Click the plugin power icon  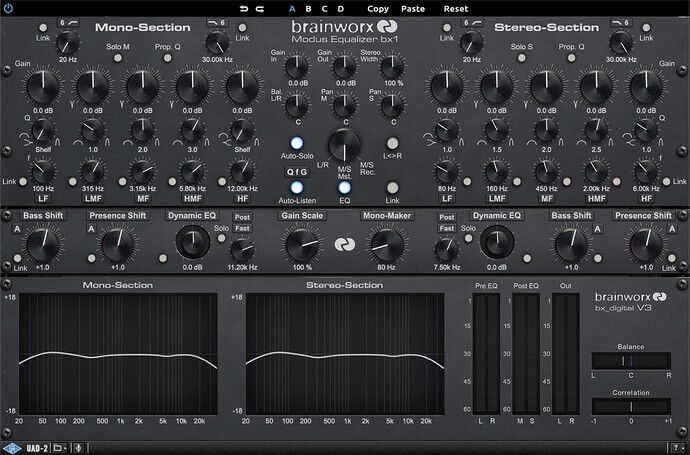click(x=8, y=8)
